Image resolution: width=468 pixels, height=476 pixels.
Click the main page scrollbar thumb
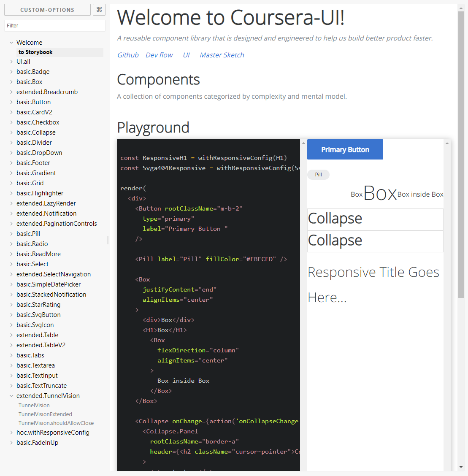pos(461,155)
